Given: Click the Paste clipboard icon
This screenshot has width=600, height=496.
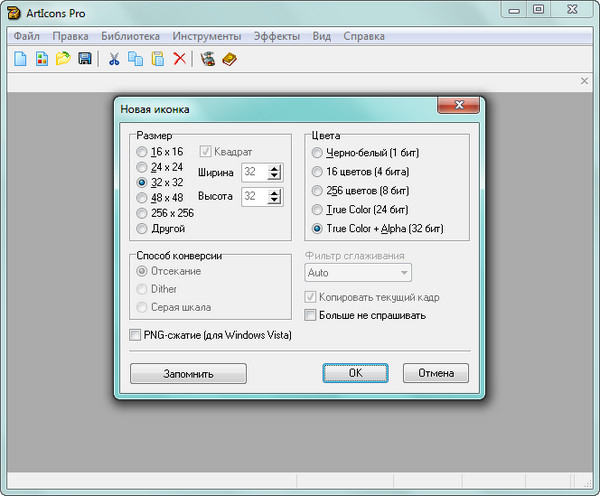Looking at the screenshot, I should click(x=157, y=59).
